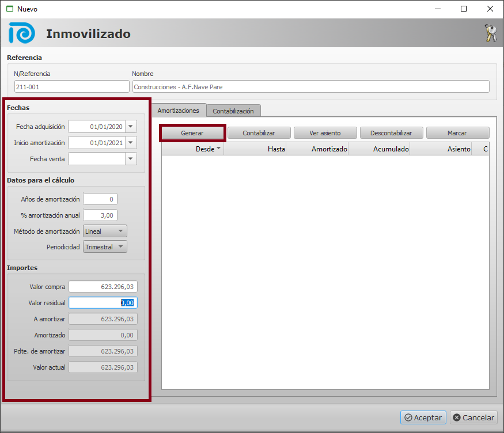
Task: Click the Descontabilizar button
Action: click(x=391, y=133)
